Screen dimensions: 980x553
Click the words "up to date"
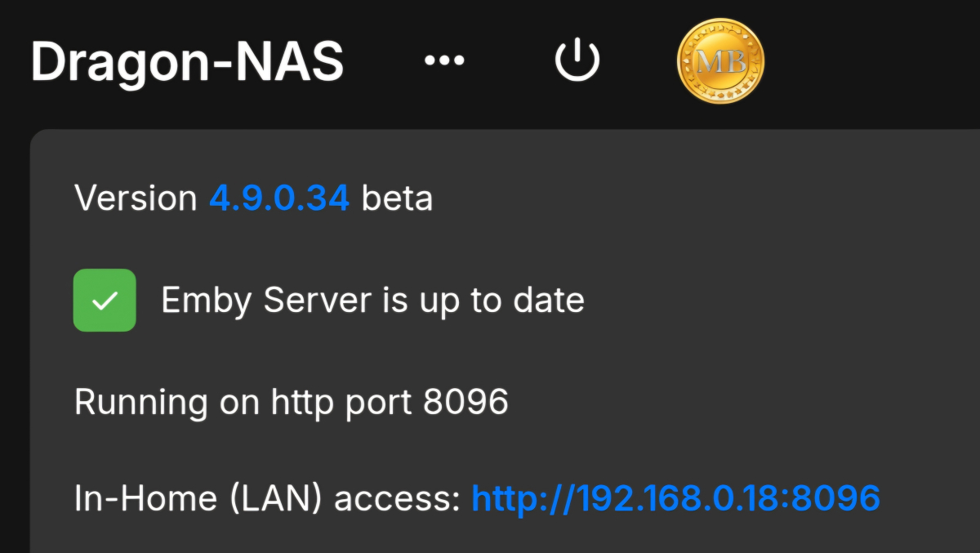(x=502, y=301)
